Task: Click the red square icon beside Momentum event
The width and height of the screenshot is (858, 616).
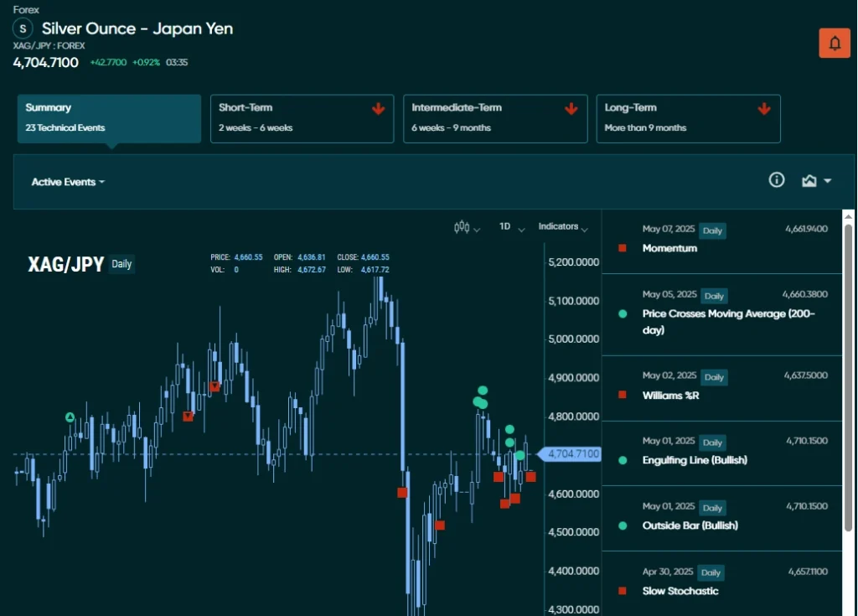Action: point(621,247)
